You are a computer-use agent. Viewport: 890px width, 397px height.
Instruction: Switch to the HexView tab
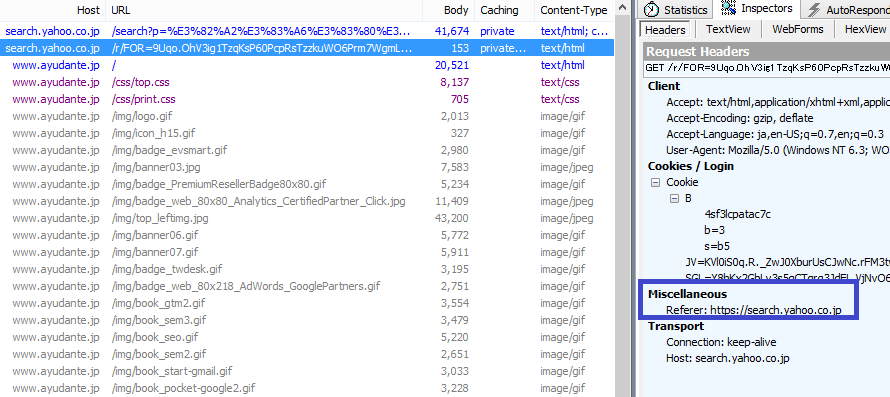865,29
